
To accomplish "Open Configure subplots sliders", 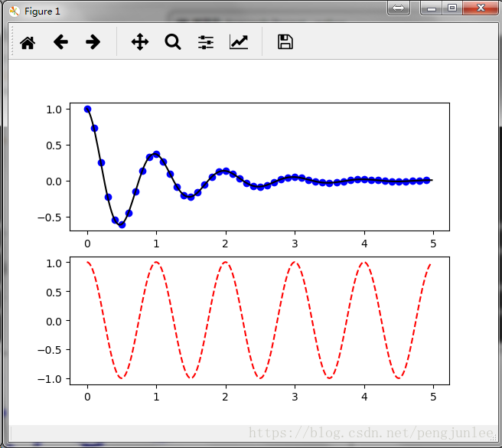I will (x=206, y=42).
